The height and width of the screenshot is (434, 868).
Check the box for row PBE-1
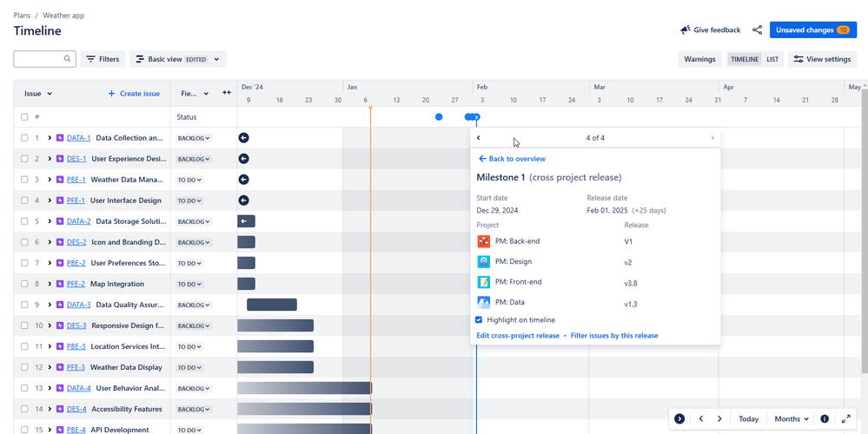(24, 180)
